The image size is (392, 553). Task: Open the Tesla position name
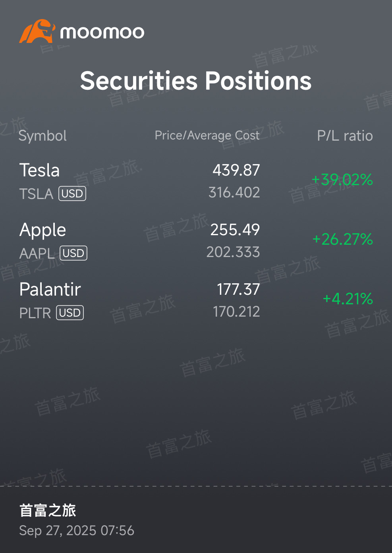[40, 170]
